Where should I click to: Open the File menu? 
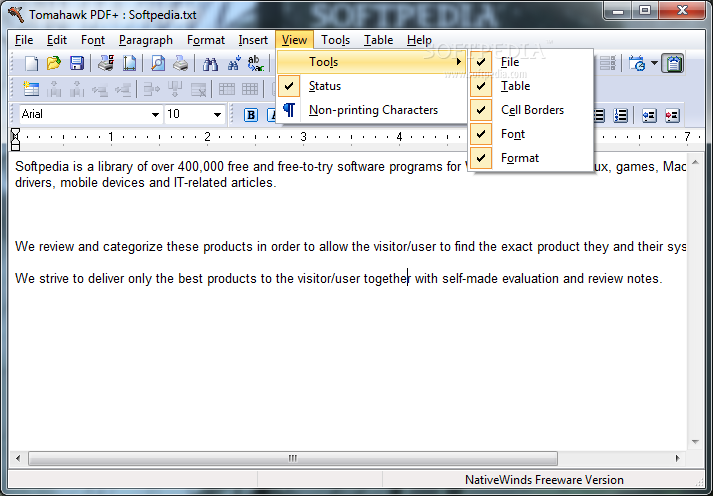[x=24, y=40]
